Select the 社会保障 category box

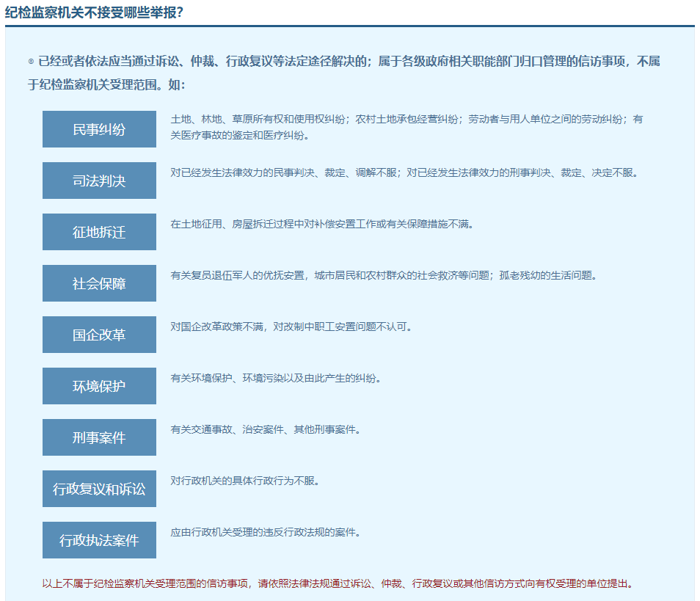coord(99,283)
